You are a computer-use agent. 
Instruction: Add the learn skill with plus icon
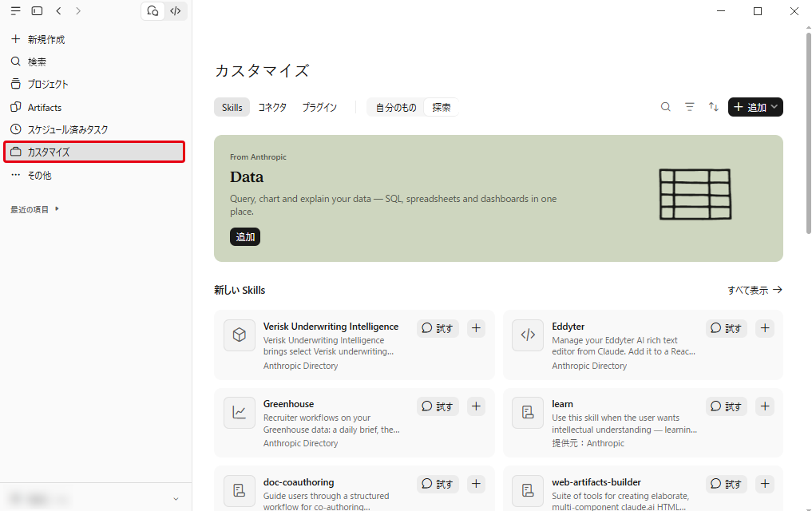tap(765, 406)
